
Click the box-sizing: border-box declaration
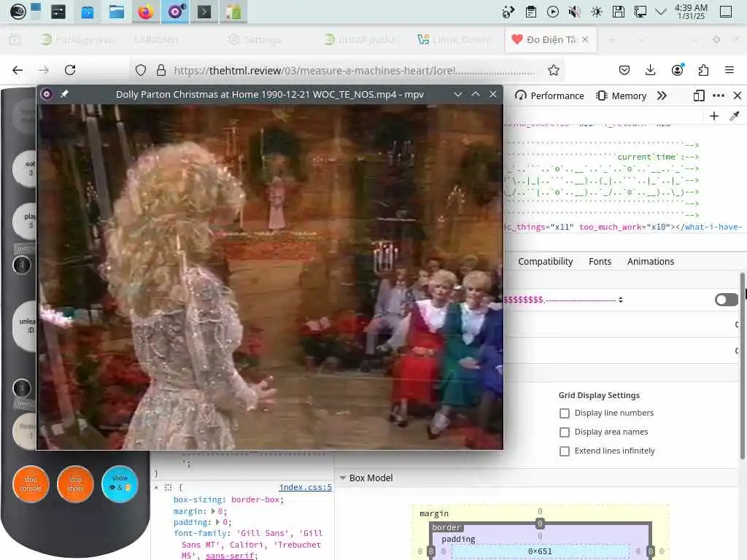228,500
